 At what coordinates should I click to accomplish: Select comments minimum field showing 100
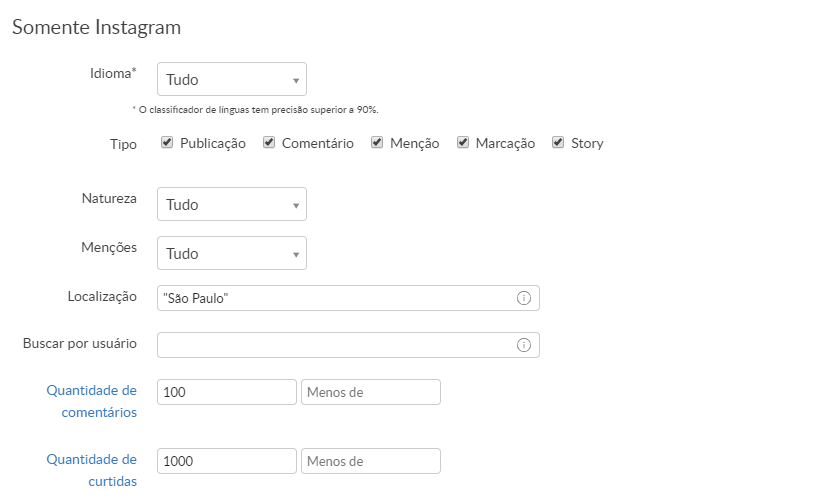coord(227,392)
